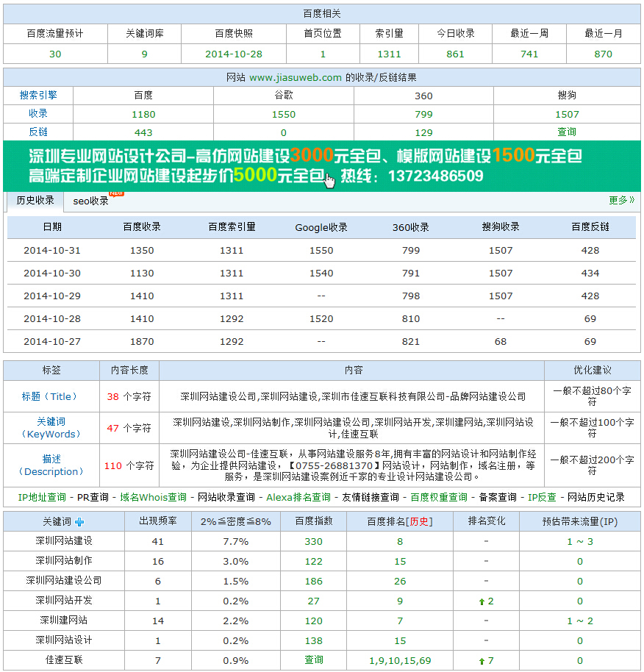Click the 搜索引擎 header link
644x672 pixels.
click(x=38, y=95)
